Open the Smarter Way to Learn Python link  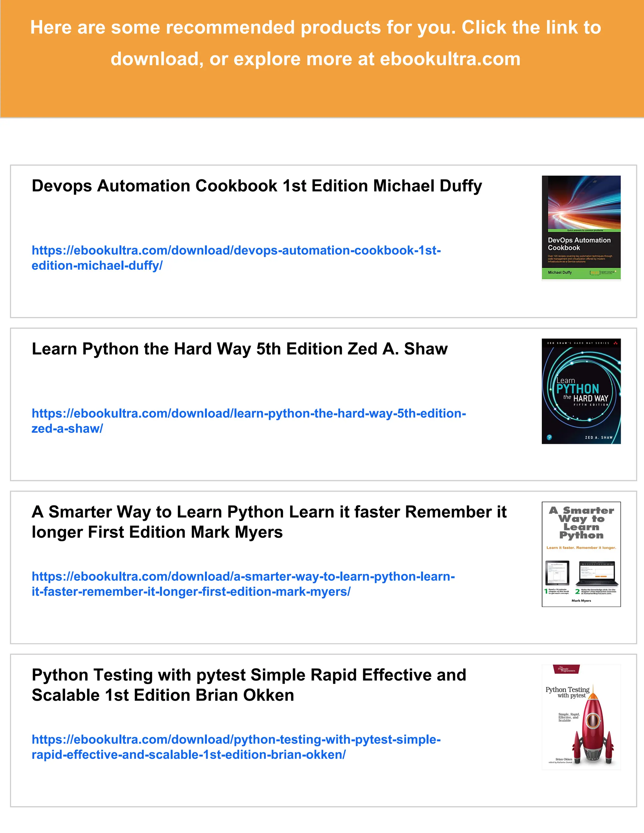coord(243,576)
